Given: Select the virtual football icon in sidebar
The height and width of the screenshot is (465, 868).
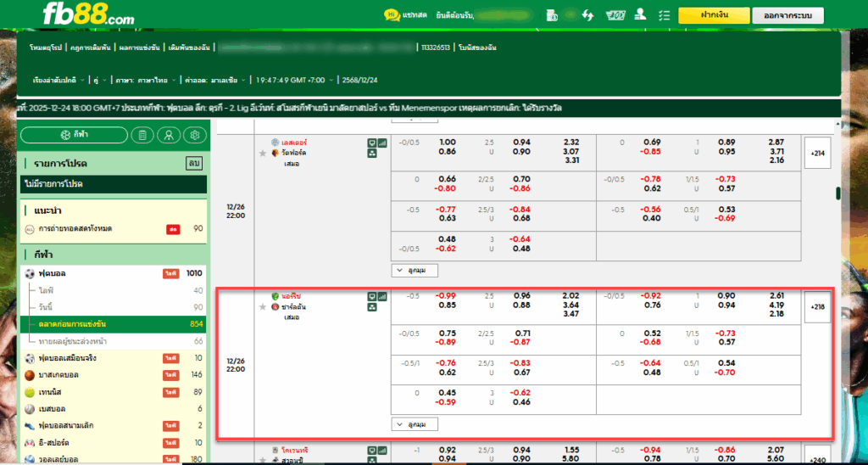Looking at the screenshot, I should click(x=30, y=358).
